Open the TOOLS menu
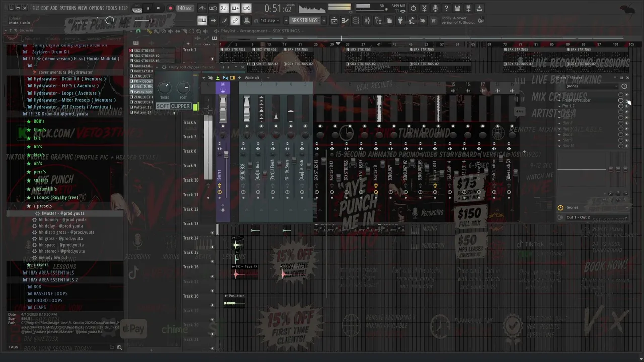This screenshot has width=644, height=362. pos(111,8)
